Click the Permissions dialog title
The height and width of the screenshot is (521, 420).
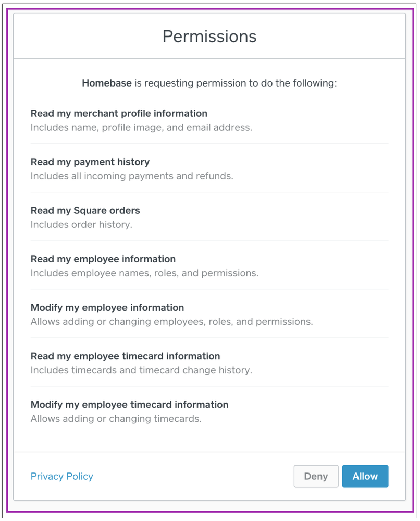pos(209,37)
